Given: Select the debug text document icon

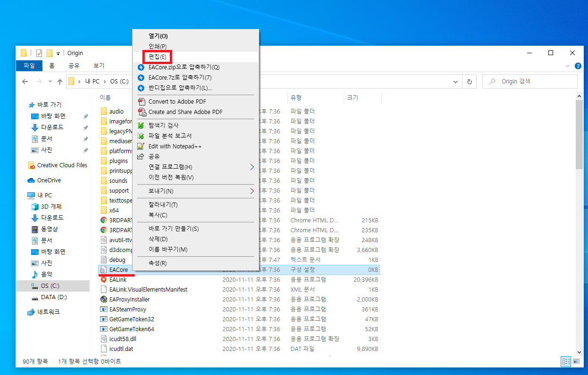Looking at the screenshot, I should coord(104,260).
